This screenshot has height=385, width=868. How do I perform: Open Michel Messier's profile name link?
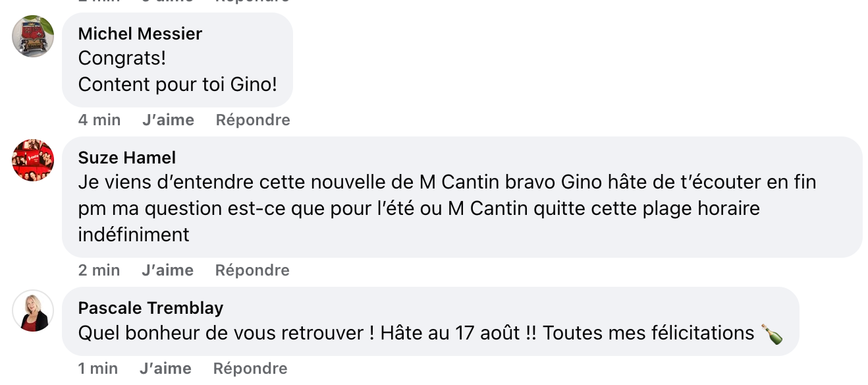140,34
